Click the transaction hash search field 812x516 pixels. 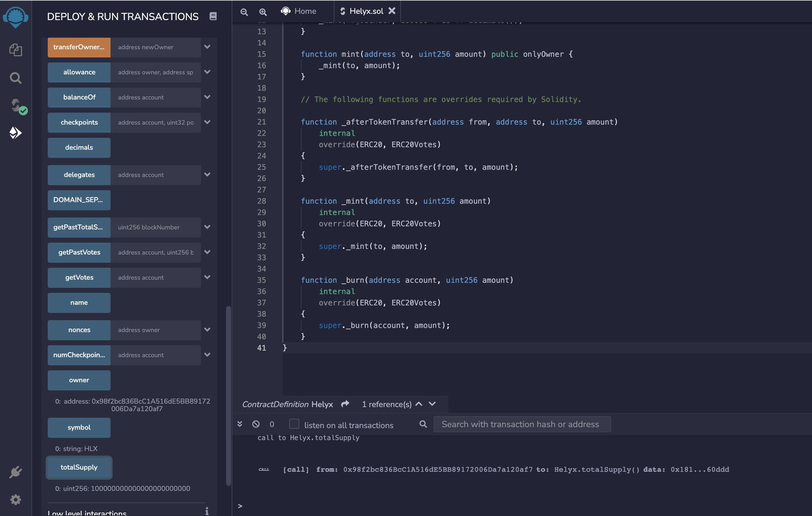(521, 424)
